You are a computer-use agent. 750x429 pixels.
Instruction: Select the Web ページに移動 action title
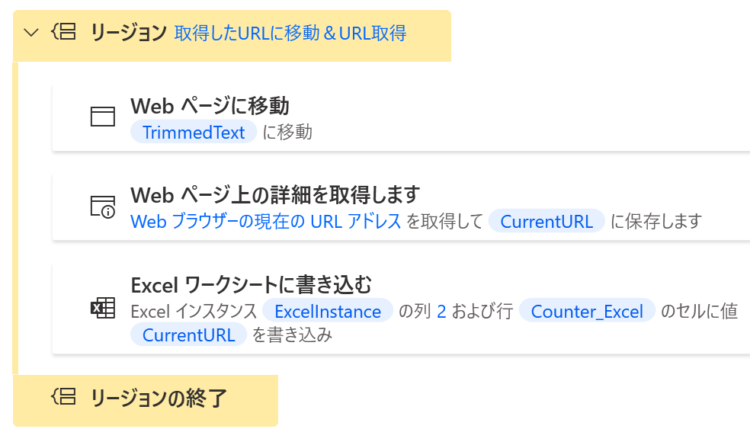[x=210, y=106]
